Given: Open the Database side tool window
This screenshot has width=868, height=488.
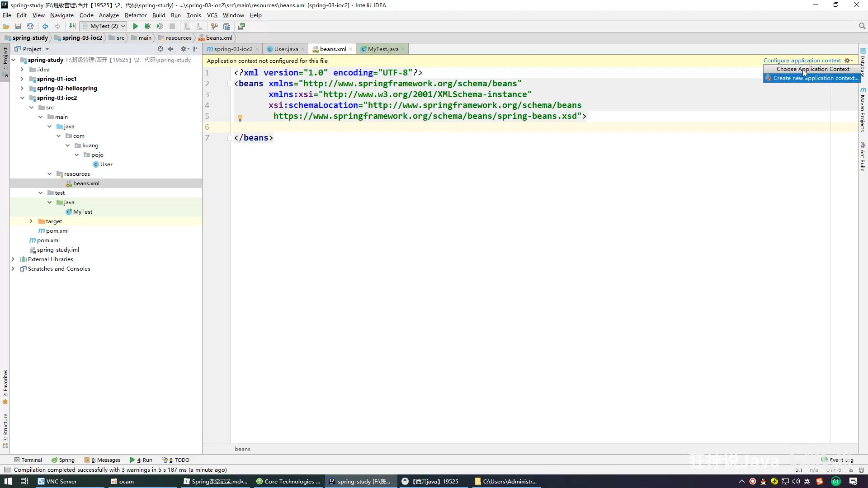Looking at the screenshot, I should tap(863, 62).
